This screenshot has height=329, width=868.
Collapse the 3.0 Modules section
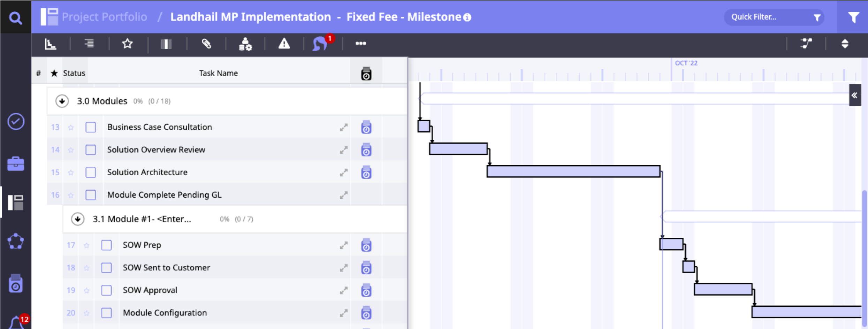pos(62,101)
